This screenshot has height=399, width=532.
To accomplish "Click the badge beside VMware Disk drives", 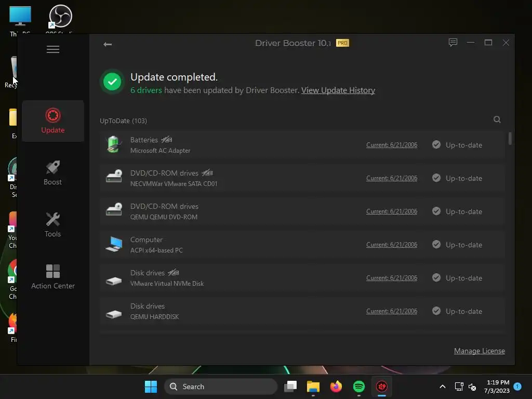I will 174,273.
